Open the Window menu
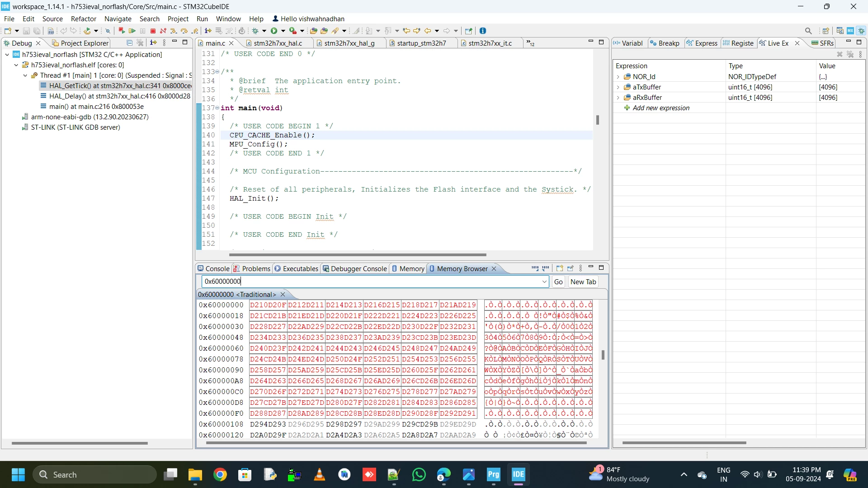The height and width of the screenshot is (488, 868). point(228,19)
